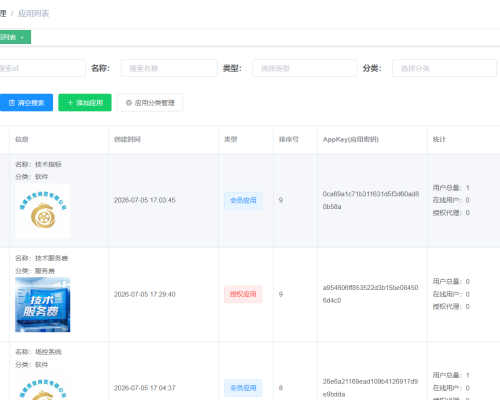This screenshot has width=500, height=400.
Task: Open the 技术服务费 blue image thumbnail
Action: [x=43, y=305]
